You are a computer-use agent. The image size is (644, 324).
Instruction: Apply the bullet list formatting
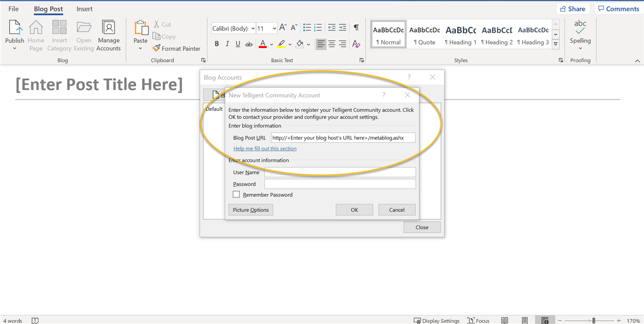tap(306, 28)
